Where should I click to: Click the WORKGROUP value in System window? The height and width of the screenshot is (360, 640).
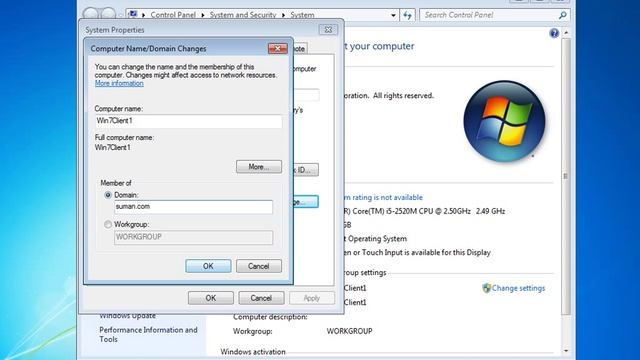[x=349, y=331]
